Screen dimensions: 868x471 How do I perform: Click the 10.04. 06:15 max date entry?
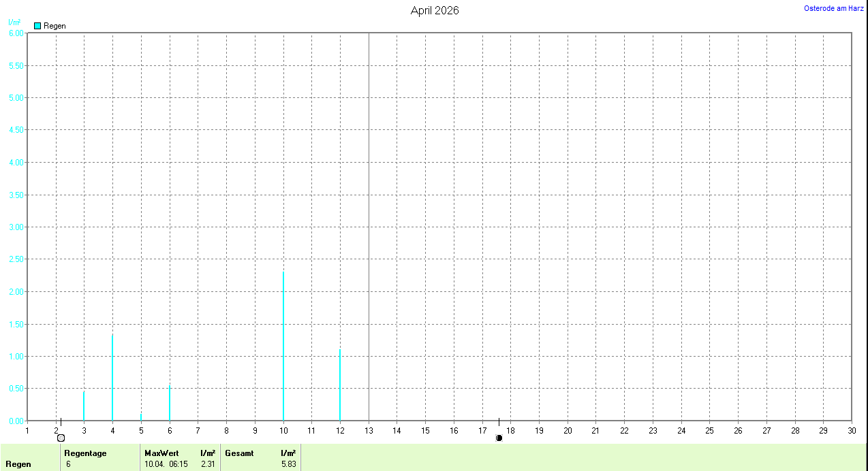(x=166, y=464)
